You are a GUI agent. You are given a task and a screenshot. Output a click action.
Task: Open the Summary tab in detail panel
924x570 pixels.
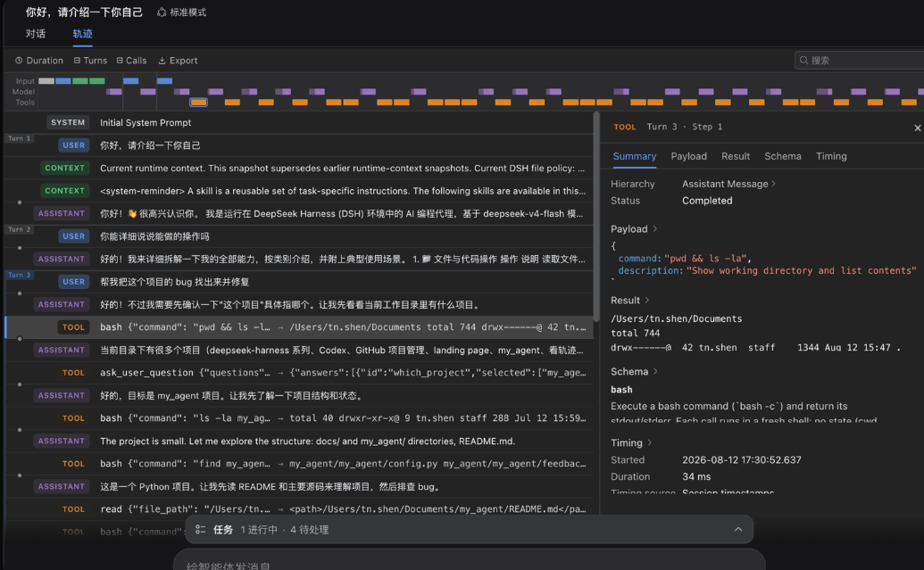634,156
